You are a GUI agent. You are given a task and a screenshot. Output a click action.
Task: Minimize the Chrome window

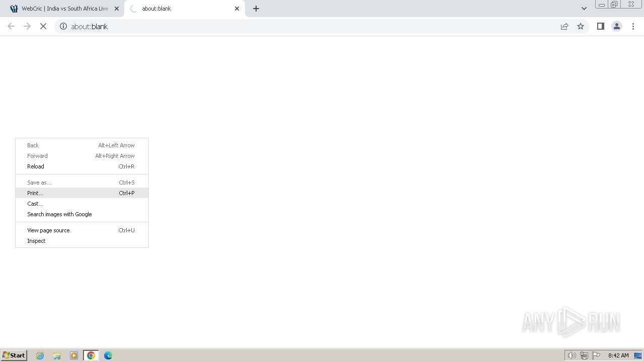[601, 5]
